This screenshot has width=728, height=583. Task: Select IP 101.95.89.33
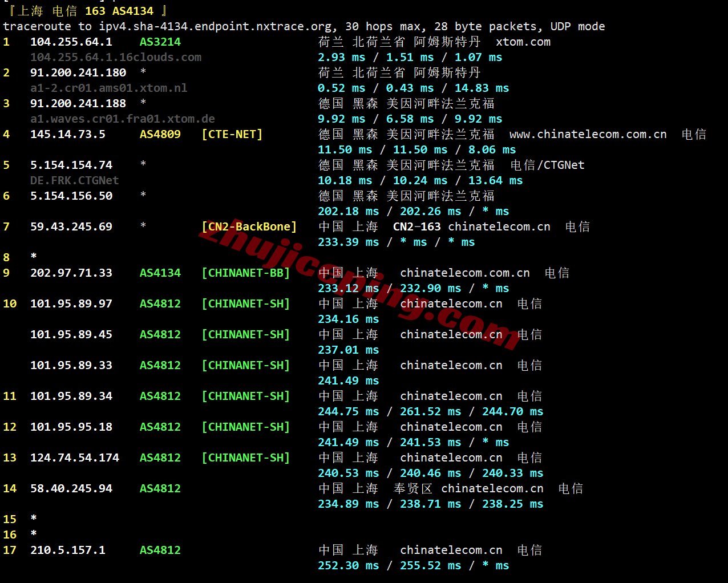click(x=71, y=366)
